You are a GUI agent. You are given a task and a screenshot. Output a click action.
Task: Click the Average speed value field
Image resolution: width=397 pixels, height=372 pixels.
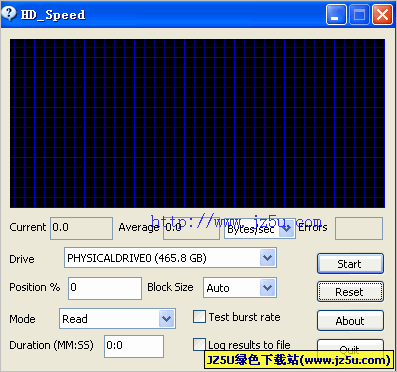tap(191, 228)
